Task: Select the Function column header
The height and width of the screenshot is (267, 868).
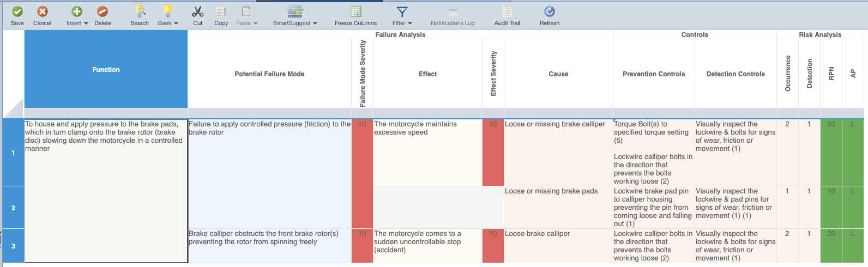Action: pyautogui.click(x=106, y=70)
